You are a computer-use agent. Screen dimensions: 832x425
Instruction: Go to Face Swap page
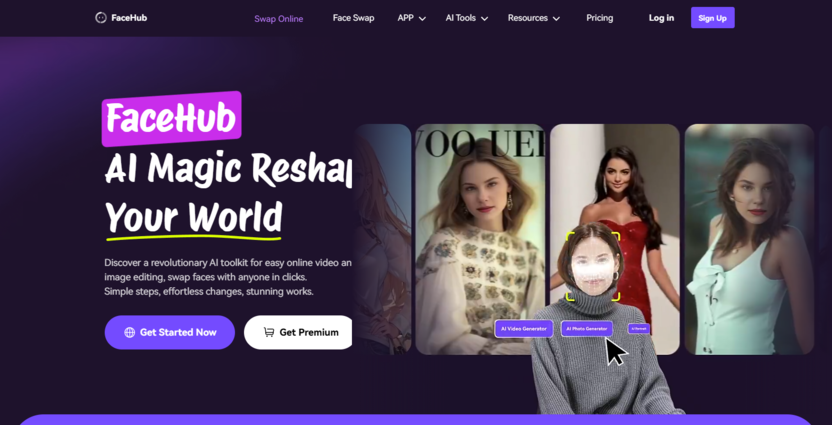(x=353, y=18)
